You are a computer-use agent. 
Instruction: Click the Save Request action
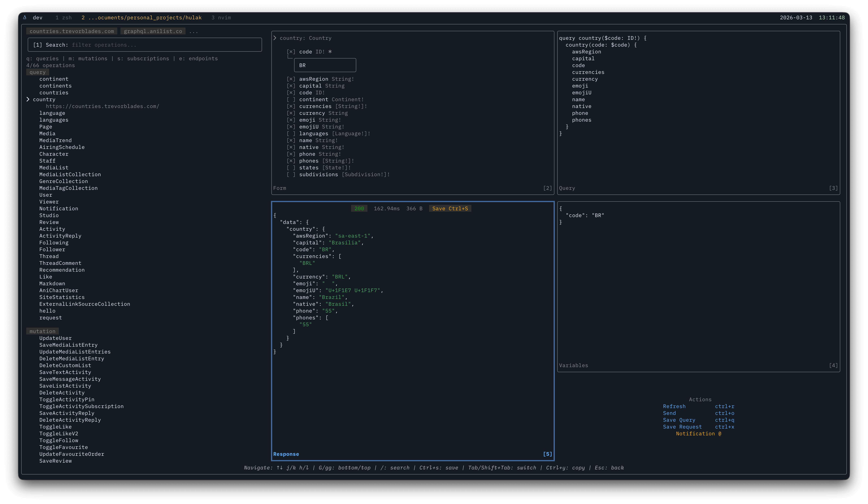682,427
